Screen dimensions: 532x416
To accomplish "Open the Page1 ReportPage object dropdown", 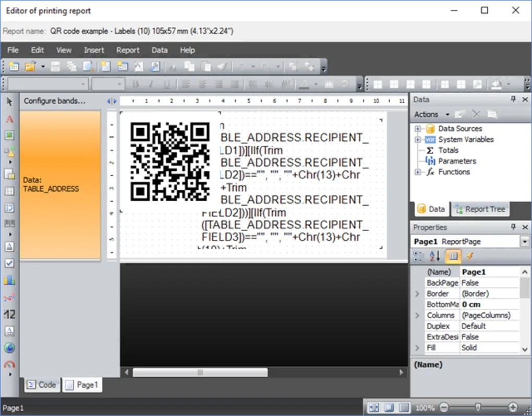I will pyautogui.click(x=524, y=242).
